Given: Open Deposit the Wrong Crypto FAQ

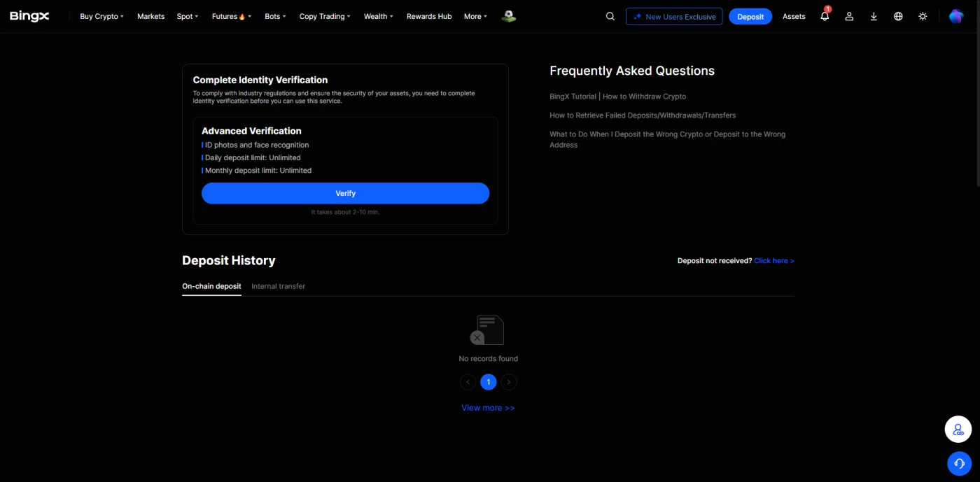Looking at the screenshot, I should [x=667, y=139].
